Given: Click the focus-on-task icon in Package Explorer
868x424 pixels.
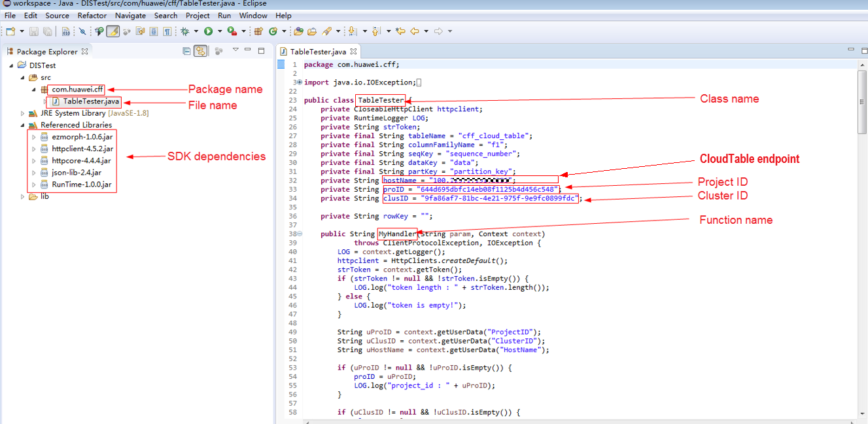Looking at the screenshot, I should (x=219, y=51).
